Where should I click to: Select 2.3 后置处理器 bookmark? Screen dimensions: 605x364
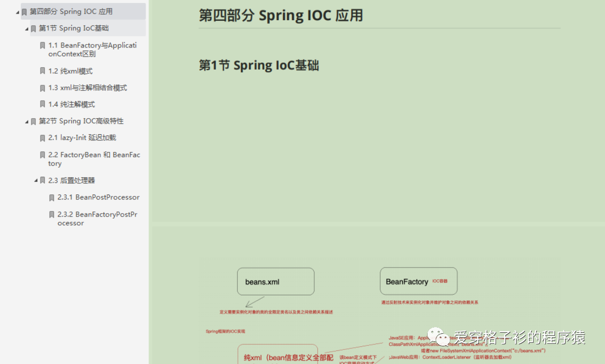click(71, 180)
